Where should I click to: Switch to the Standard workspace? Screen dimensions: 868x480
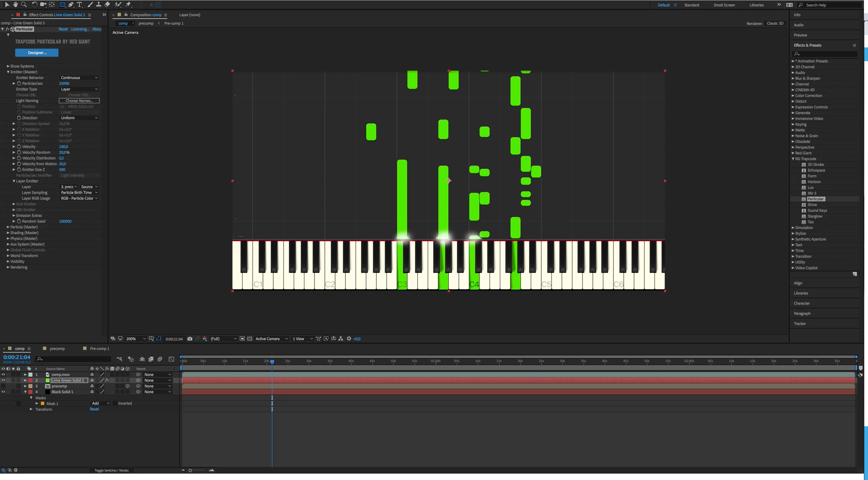(x=691, y=5)
